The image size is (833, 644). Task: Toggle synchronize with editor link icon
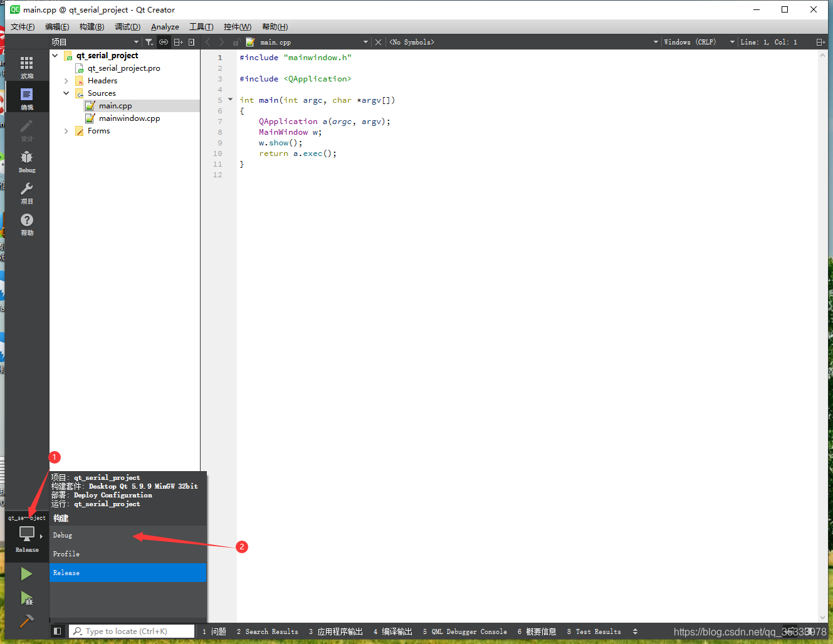(164, 42)
